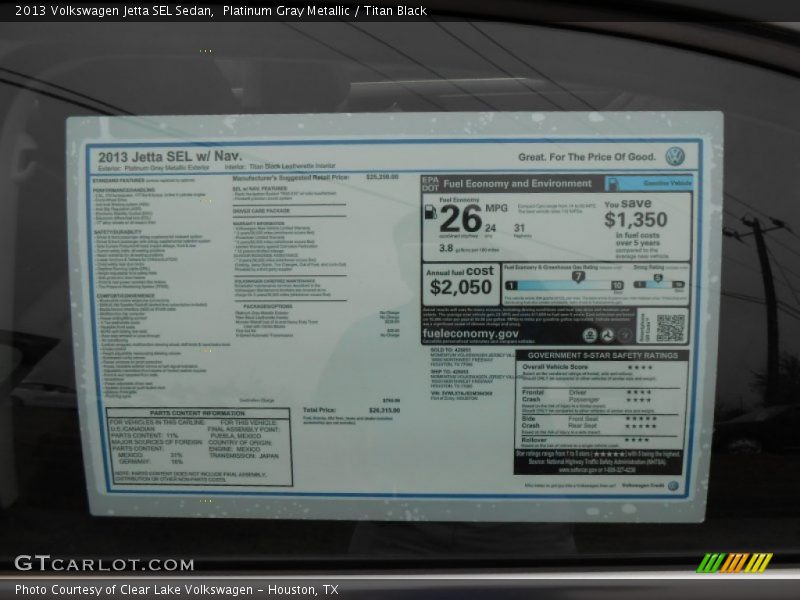The image size is (800, 600).
Task: Click 'Platinum Gray Metallic / Titan Black' caption
Action: click(x=324, y=11)
